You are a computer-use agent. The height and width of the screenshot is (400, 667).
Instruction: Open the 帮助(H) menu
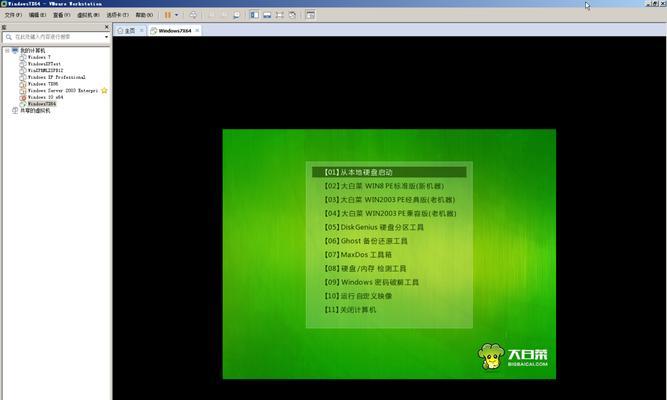[144, 15]
